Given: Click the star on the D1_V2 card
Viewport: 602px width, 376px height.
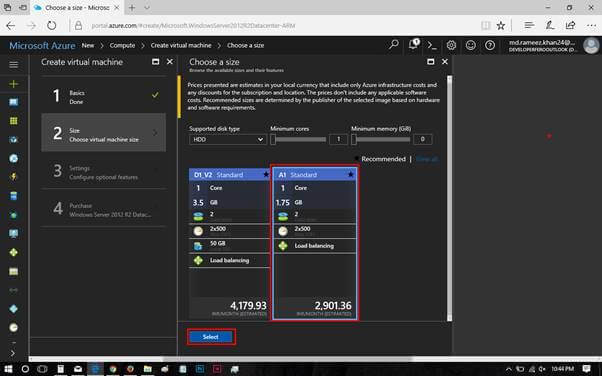Looking at the screenshot, I should [x=266, y=174].
